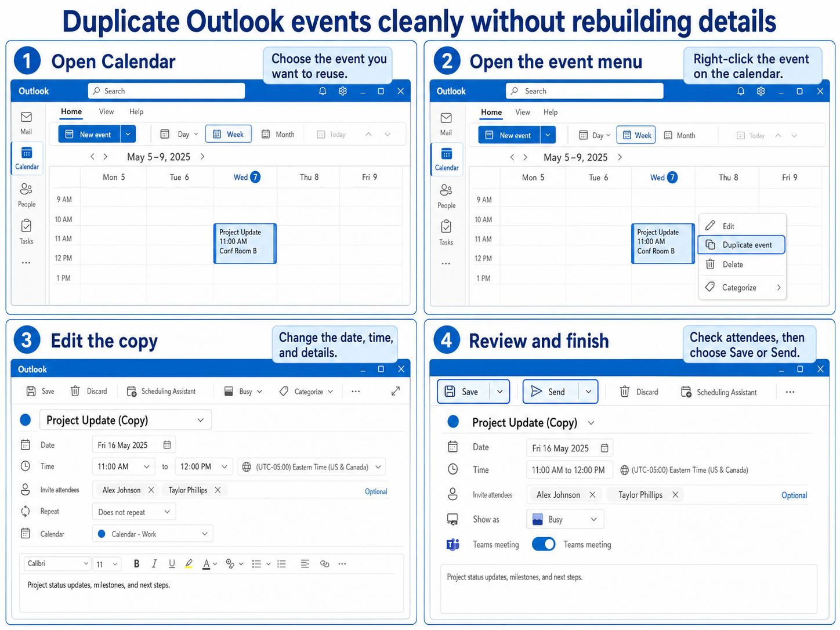Click the Save icon in the Edit the copy window
The height and width of the screenshot is (630, 840).
point(31,392)
